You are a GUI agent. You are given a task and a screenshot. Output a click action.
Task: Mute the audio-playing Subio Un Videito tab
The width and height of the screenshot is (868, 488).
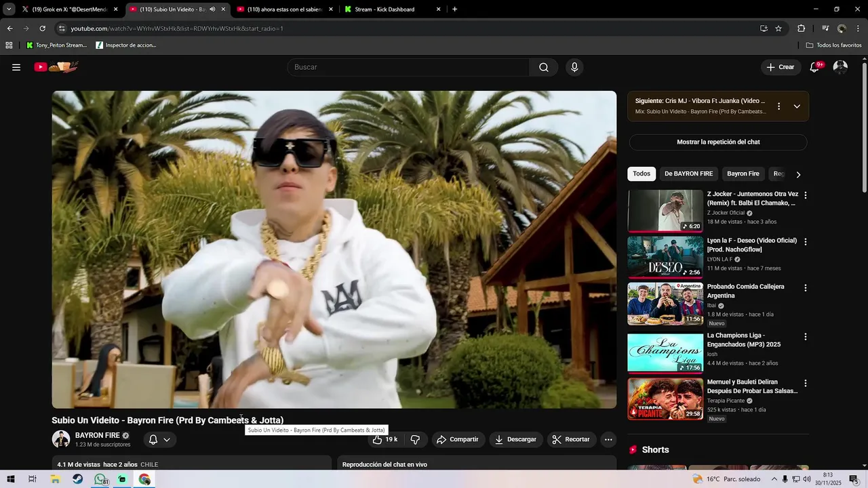tap(212, 9)
